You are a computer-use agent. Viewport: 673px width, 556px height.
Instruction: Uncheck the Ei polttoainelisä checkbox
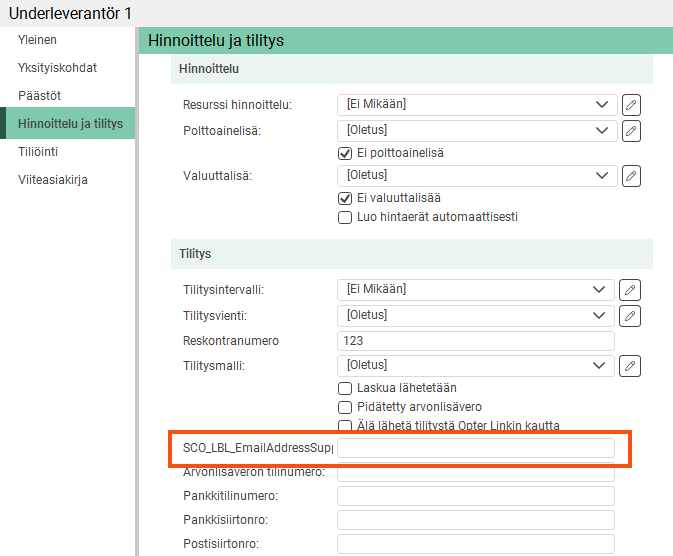click(x=345, y=153)
